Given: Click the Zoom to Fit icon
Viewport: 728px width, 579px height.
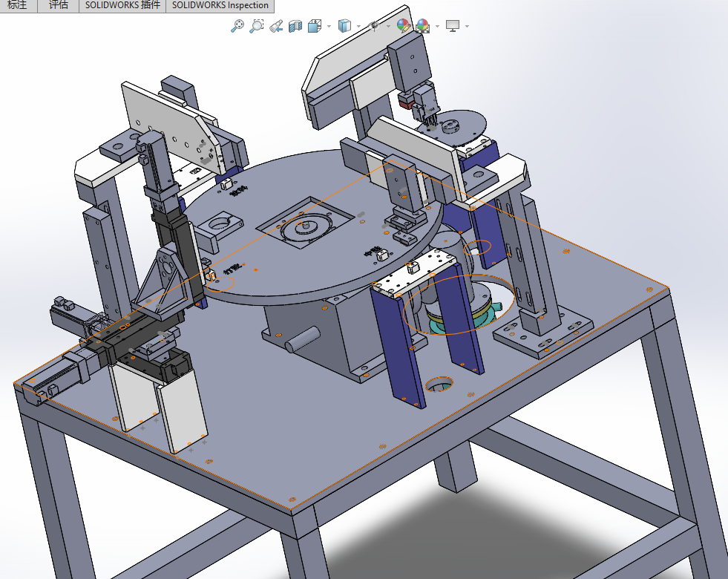Looking at the screenshot, I should click(237, 25).
